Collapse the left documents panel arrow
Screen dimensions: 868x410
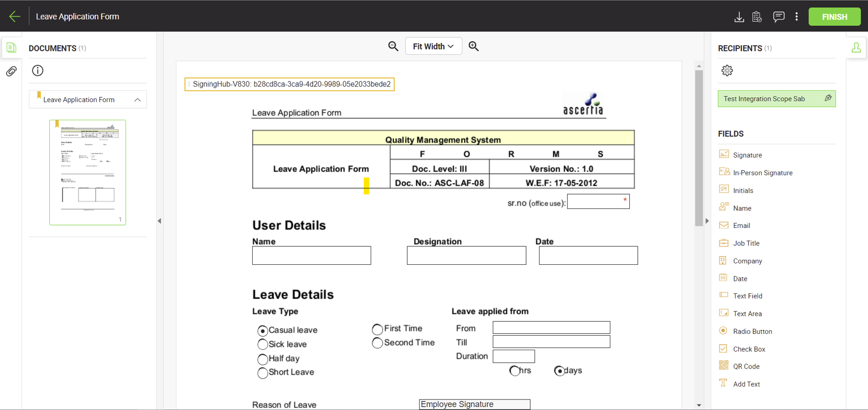click(x=159, y=221)
